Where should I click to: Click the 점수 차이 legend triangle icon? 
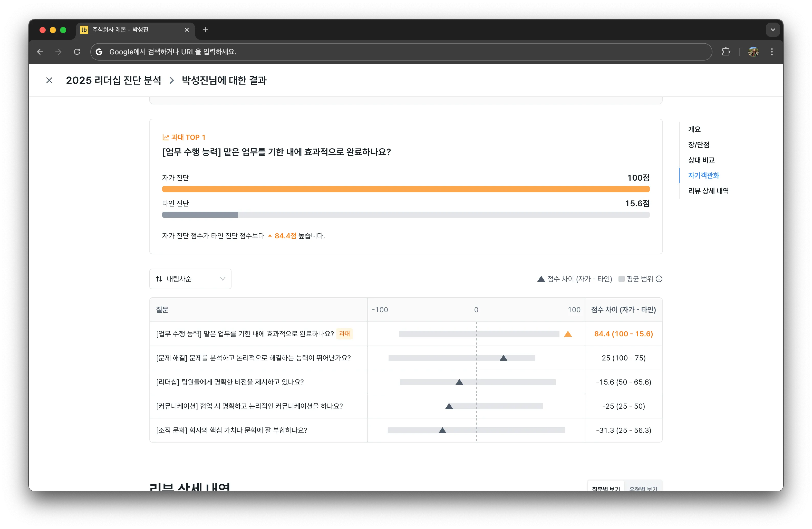click(x=541, y=279)
